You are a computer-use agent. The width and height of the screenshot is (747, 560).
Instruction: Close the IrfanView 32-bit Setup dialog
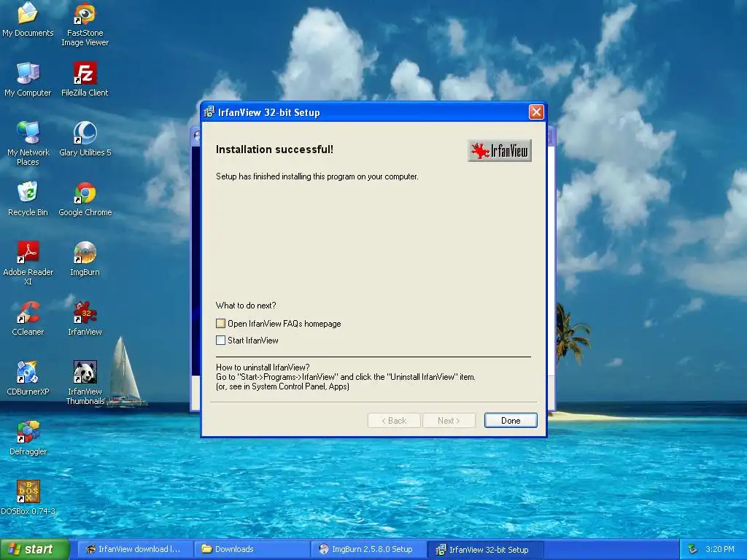click(x=536, y=112)
